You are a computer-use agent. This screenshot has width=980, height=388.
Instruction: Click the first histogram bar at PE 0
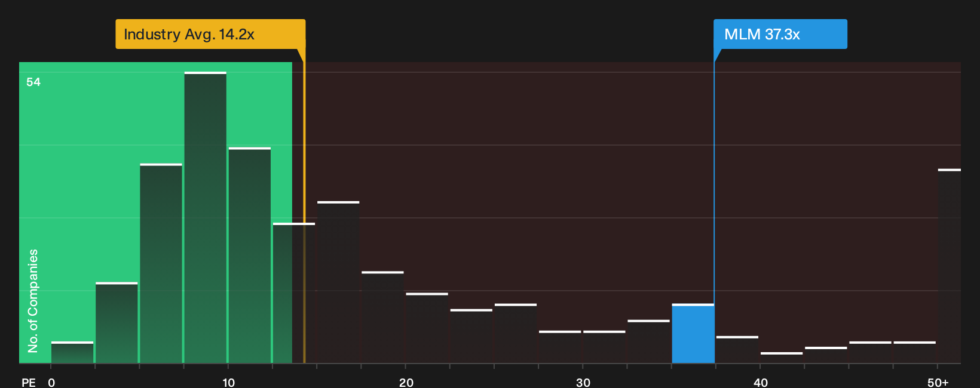[72, 352]
